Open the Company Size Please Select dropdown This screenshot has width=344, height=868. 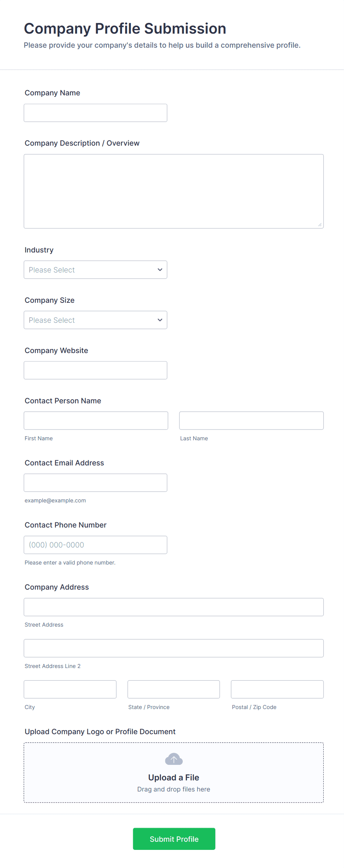95,320
